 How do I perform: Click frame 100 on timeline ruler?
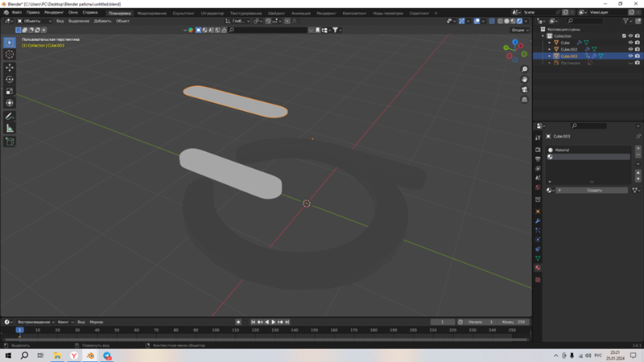click(215, 331)
